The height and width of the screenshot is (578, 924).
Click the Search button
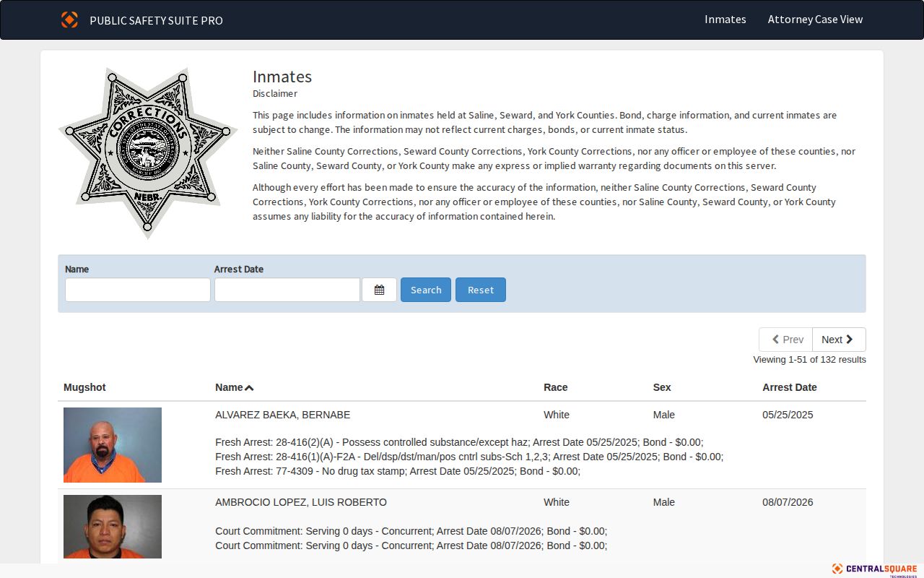(x=426, y=290)
